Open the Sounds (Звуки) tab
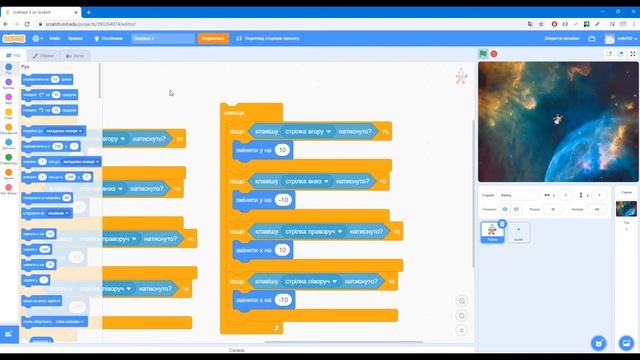The image size is (640, 360). click(x=75, y=56)
